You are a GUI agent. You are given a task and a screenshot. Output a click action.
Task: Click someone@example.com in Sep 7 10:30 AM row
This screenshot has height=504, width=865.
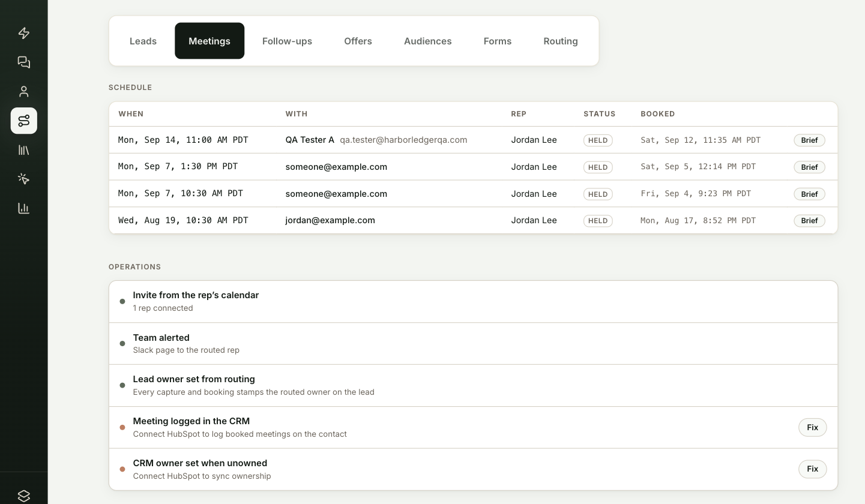[x=336, y=194]
